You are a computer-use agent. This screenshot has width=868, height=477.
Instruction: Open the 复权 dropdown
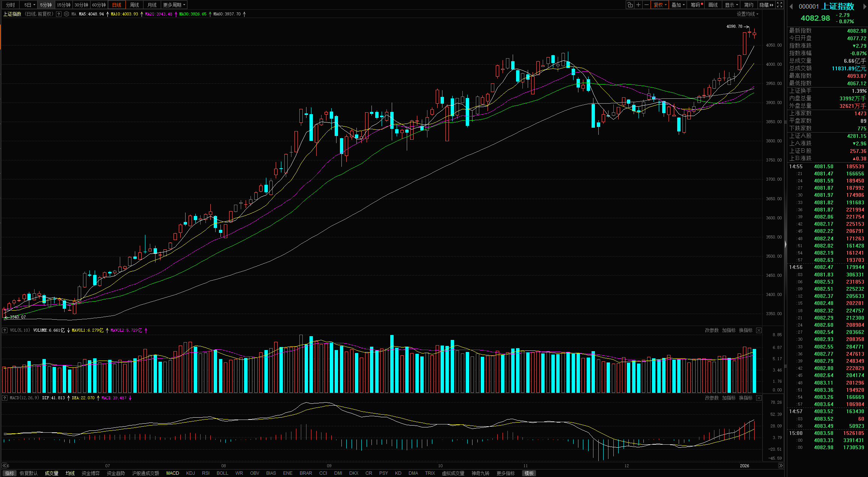[x=660, y=5]
